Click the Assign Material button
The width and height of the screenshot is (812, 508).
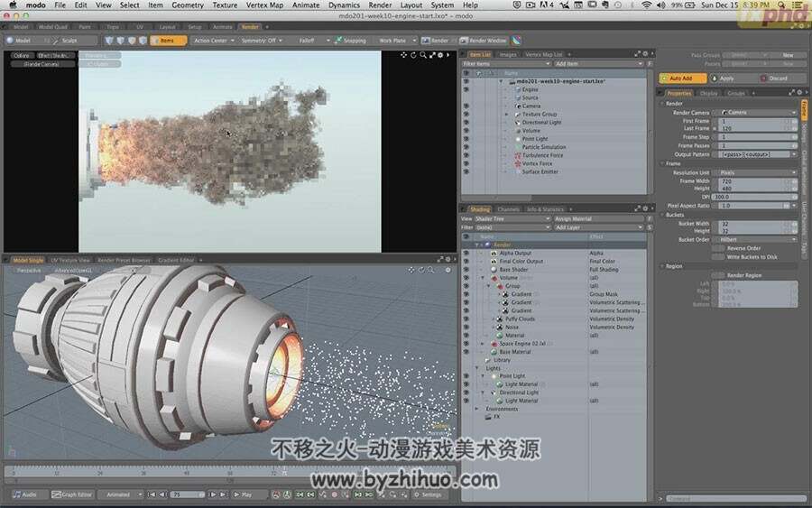point(598,219)
